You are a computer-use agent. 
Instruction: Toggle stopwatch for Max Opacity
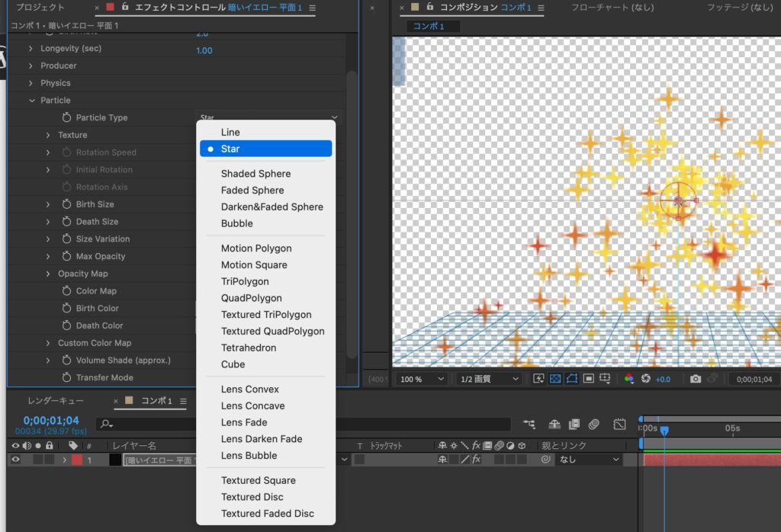tap(67, 256)
